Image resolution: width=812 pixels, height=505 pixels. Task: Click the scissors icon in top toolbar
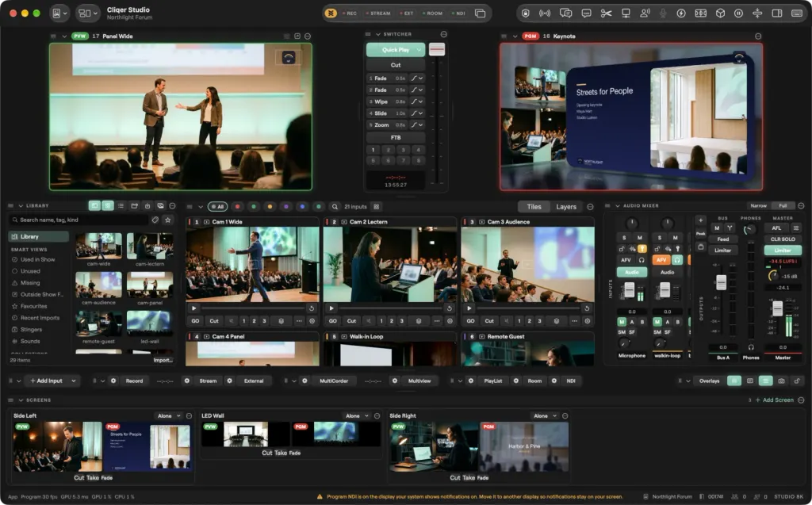click(x=606, y=13)
